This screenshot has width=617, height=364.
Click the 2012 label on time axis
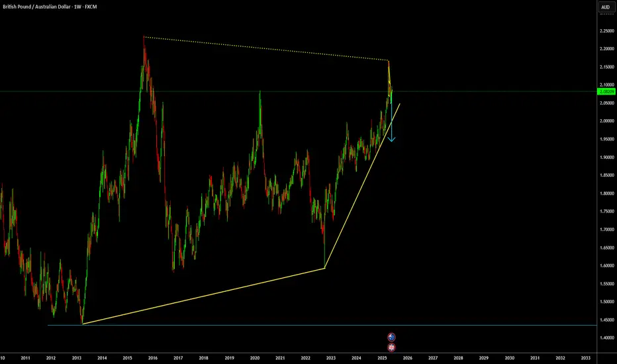[x=51, y=358]
